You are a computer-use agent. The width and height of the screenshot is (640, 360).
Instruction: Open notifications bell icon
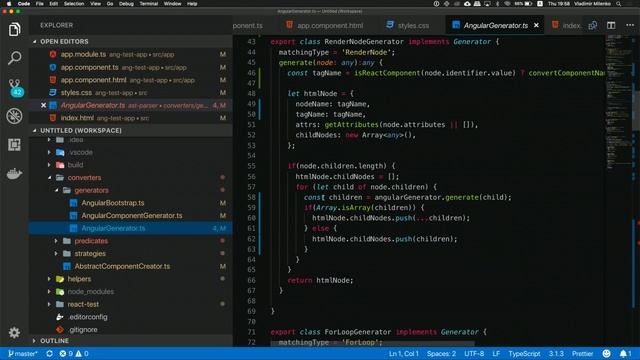[x=625, y=353]
